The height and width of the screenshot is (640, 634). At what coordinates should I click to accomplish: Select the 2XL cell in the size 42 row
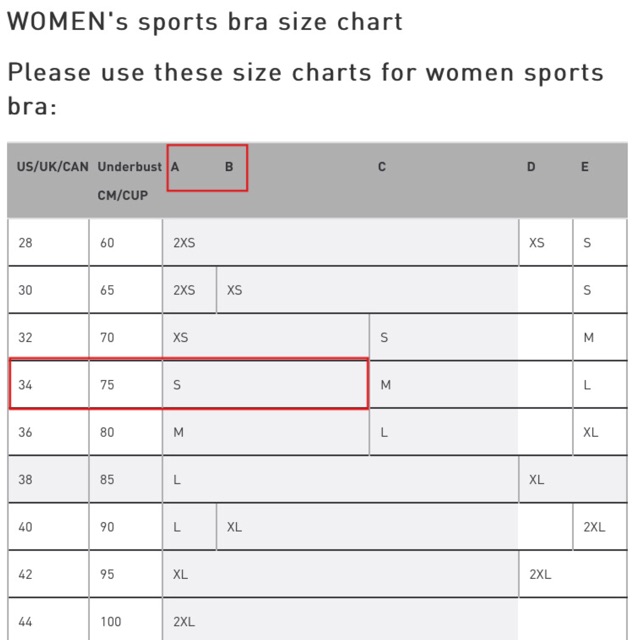click(541, 575)
